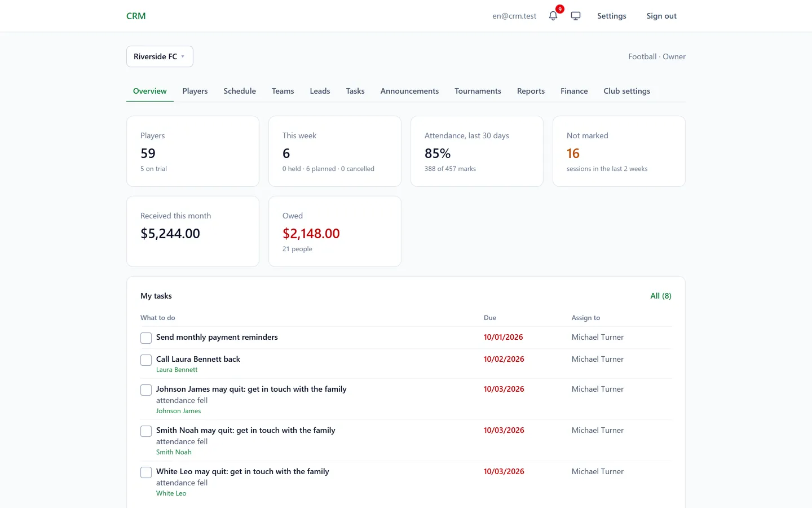Check the White Leo may quit task
The height and width of the screenshot is (508, 812).
[146, 472]
